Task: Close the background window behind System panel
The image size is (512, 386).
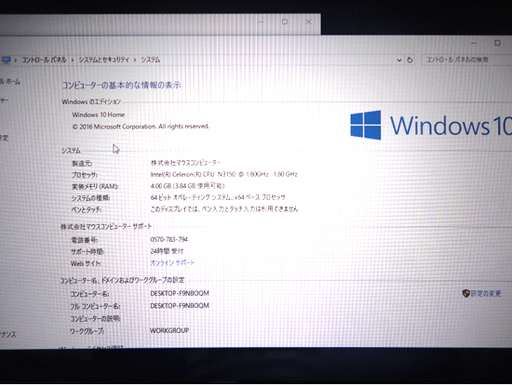Action: point(309,22)
